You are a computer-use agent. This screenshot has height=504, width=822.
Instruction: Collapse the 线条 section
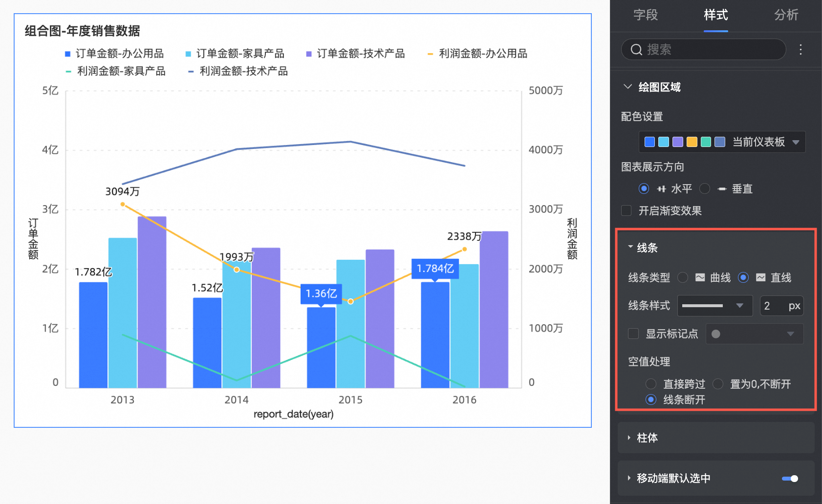[630, 247]
